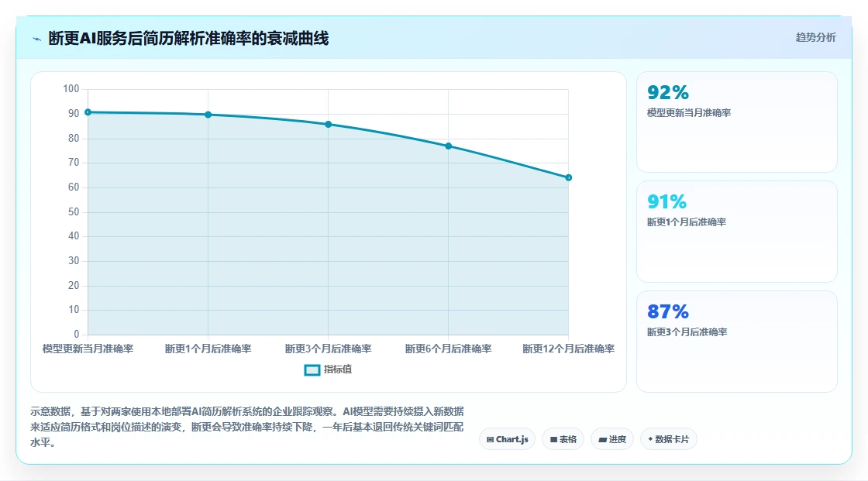Click the 趋势分析 label in the header
This screenshot has height=481, width=868.
tap(815, 38)
